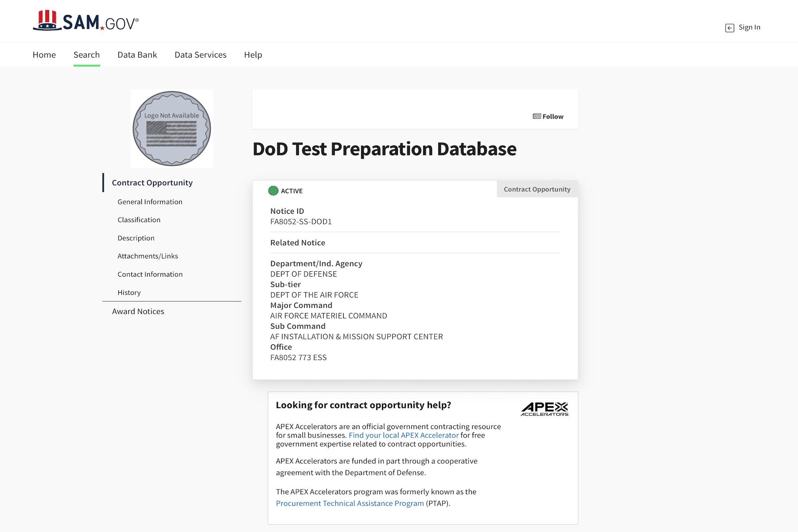Image resolution: width=798 pixels, height=532 pixels.
Task: Click the green ACTIVE status dot
Action: (273, 191)
